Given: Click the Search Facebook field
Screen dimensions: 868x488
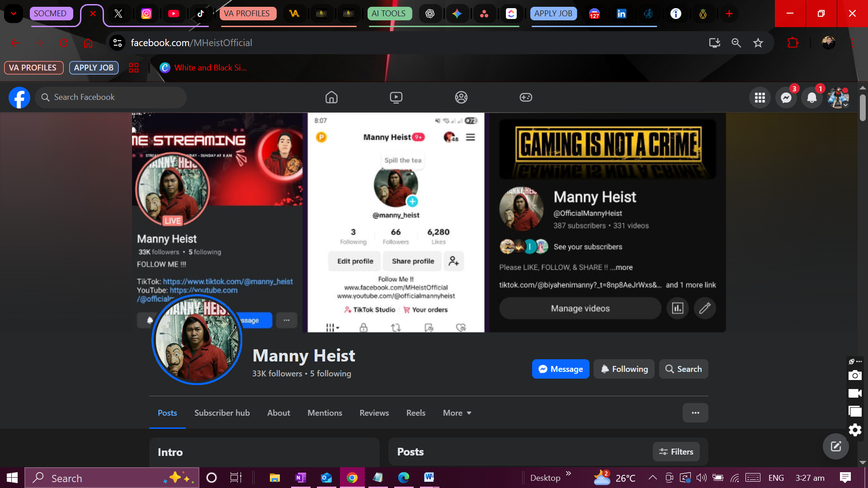Looking at the screenshot, I should 111,98.
